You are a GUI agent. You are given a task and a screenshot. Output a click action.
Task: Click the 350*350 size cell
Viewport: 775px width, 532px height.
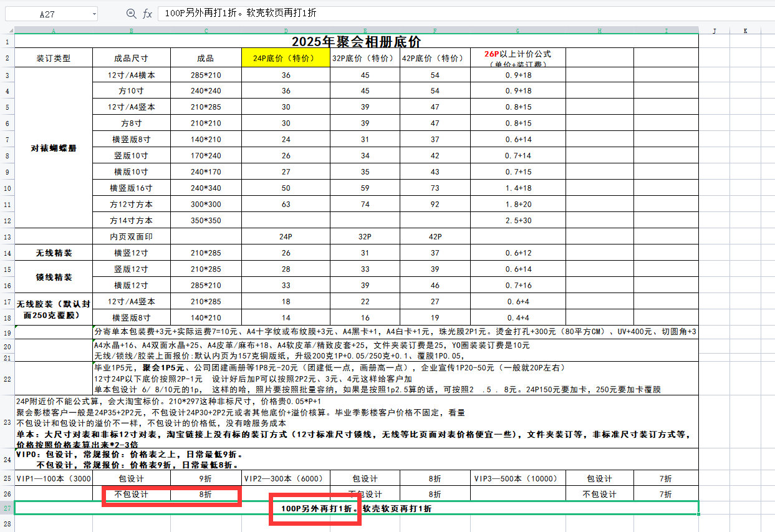click(x=206, y=220)
